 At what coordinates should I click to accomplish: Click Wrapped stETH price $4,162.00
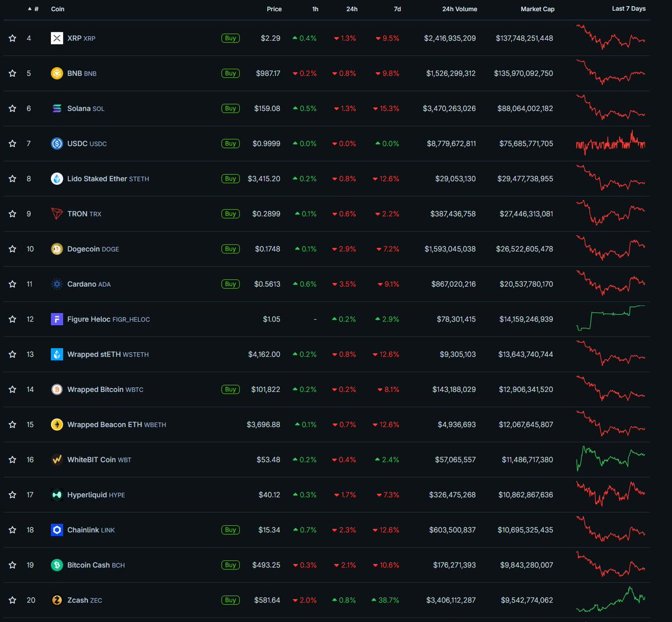pos(264,354)
